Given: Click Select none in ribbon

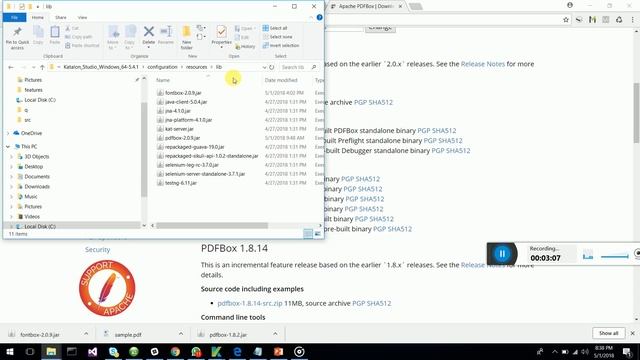Looking at the screenshot, I should [x=278, y=37].
